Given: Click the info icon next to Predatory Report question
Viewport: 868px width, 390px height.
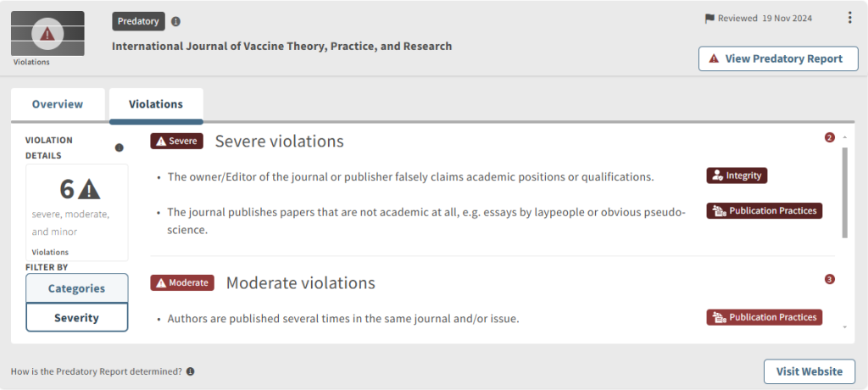Looking at the screenshot, I should (x=191, y=371).
